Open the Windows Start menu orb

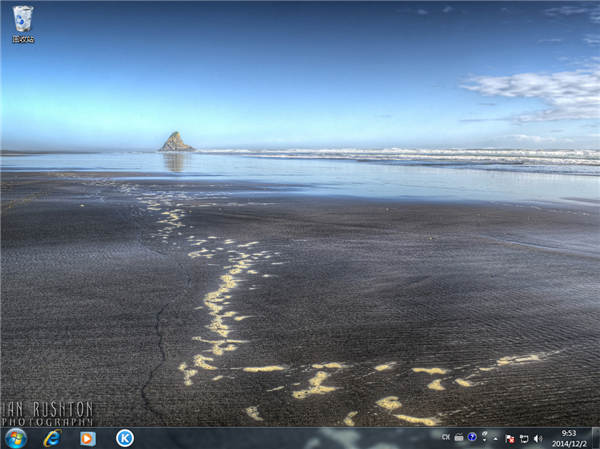point(16,438)
